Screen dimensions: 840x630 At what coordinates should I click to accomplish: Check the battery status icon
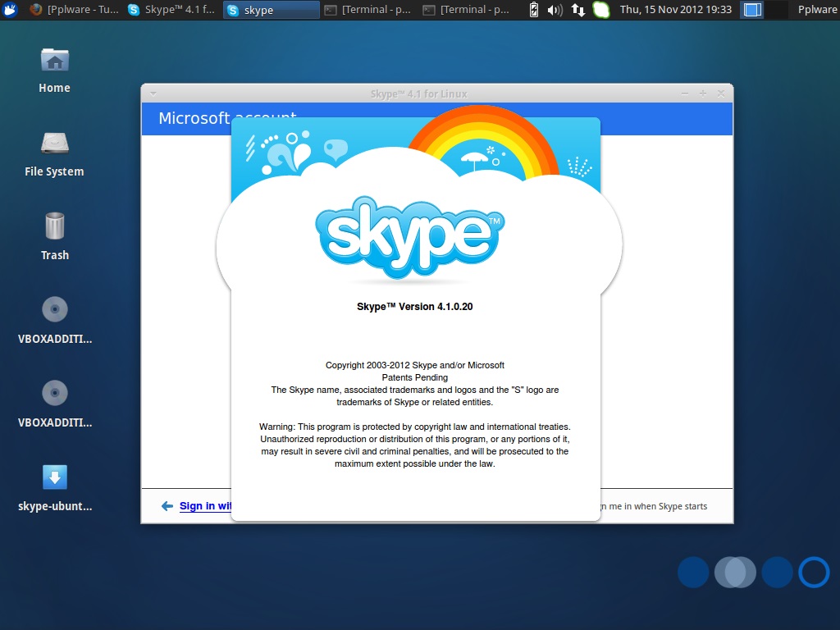coord(533,10)
